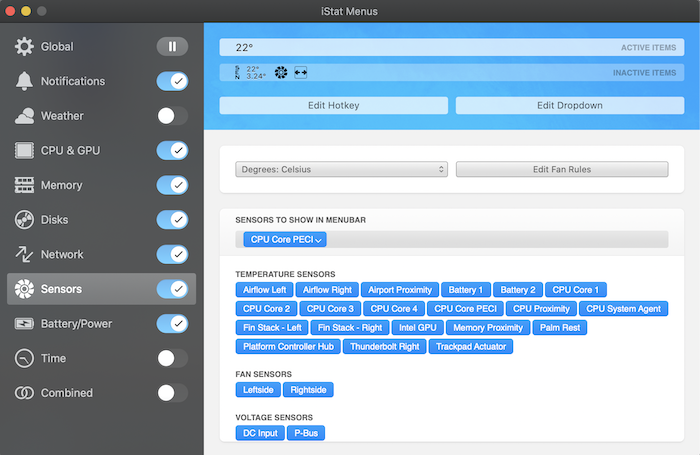The image size is (700, 455).
Task: Select the arrows box icon in inactive items
Action: (301, 72)
